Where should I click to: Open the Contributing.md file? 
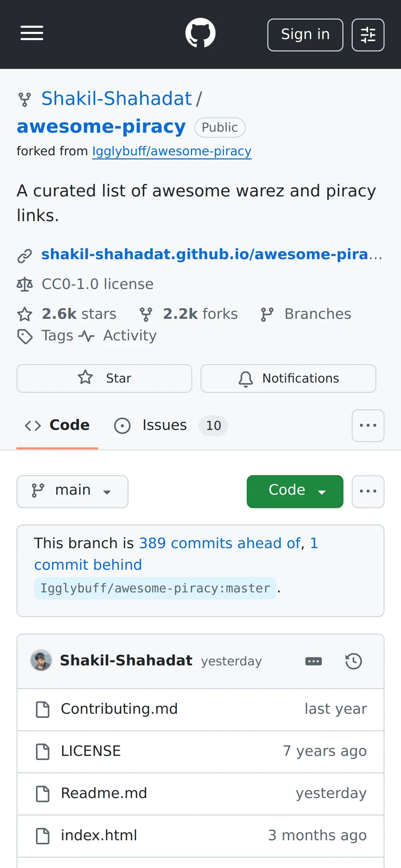pos(119,709)
